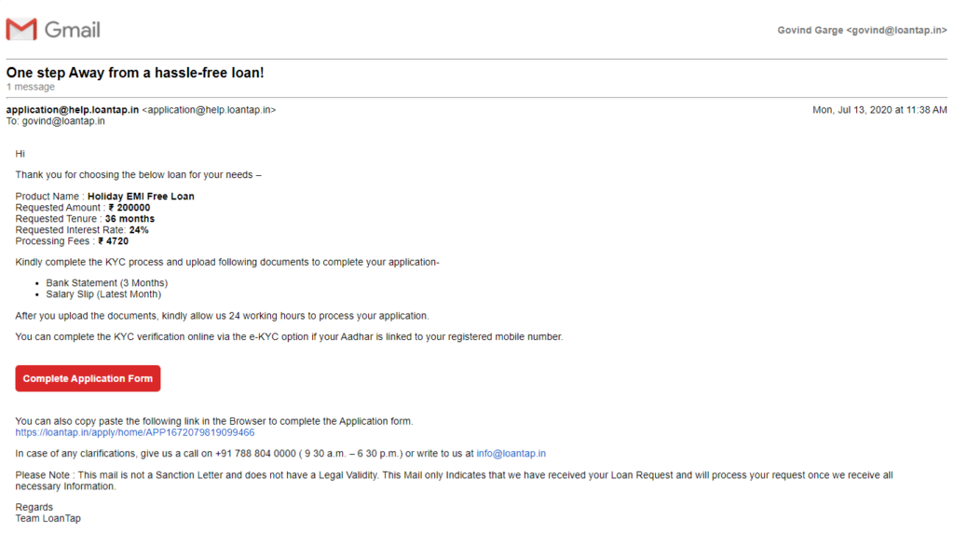Click the 'Kindly complete the KYC process' sentence

point(227,263)
